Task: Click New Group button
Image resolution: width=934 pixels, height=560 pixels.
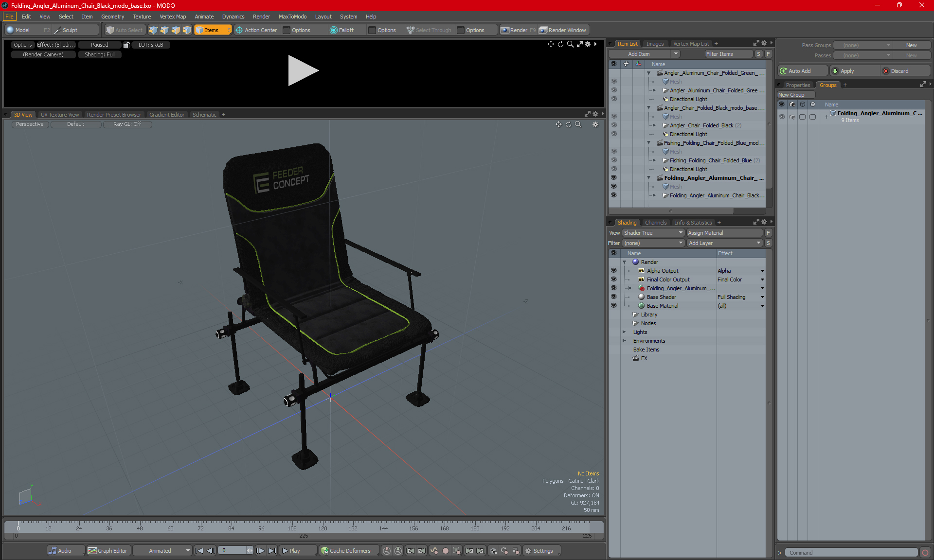Action: [796, 95]
